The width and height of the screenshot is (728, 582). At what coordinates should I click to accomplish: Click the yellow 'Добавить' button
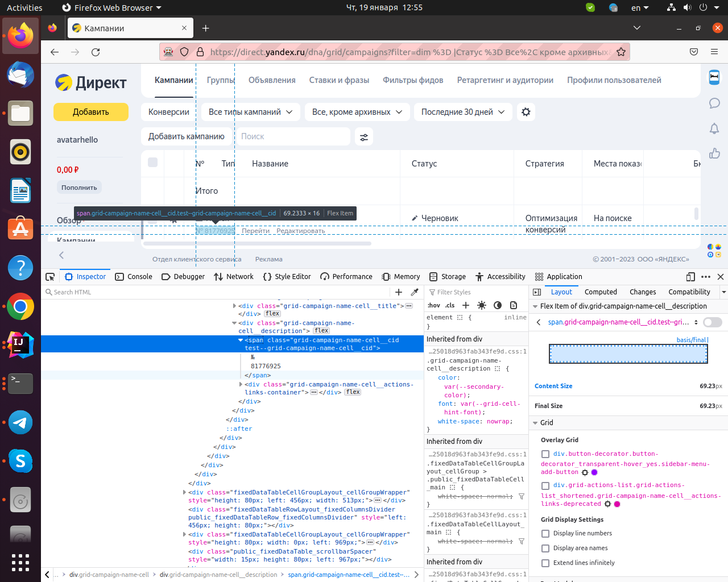(x=91, y=112)
